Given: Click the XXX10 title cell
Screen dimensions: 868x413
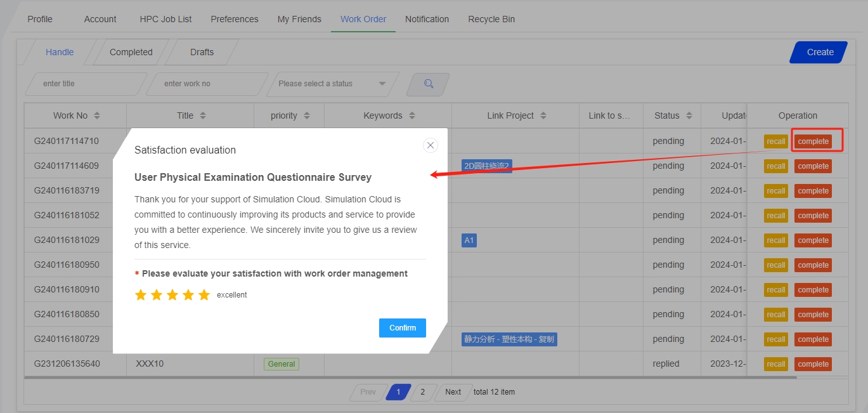Looking at the screenshot, I should pos(190,364).
